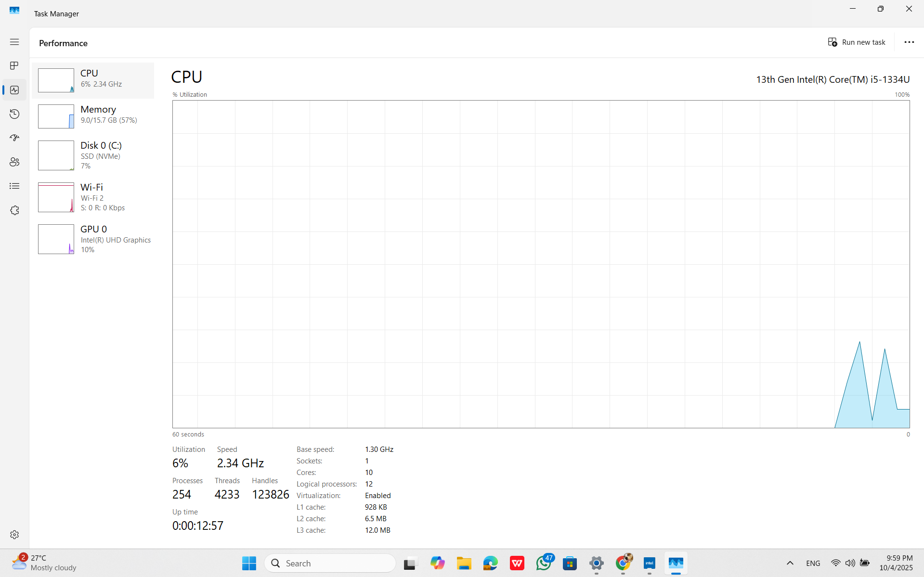Open Microsoft Edge from the taskbar
The image size is (924, 577).
click(x=490, y=563)
